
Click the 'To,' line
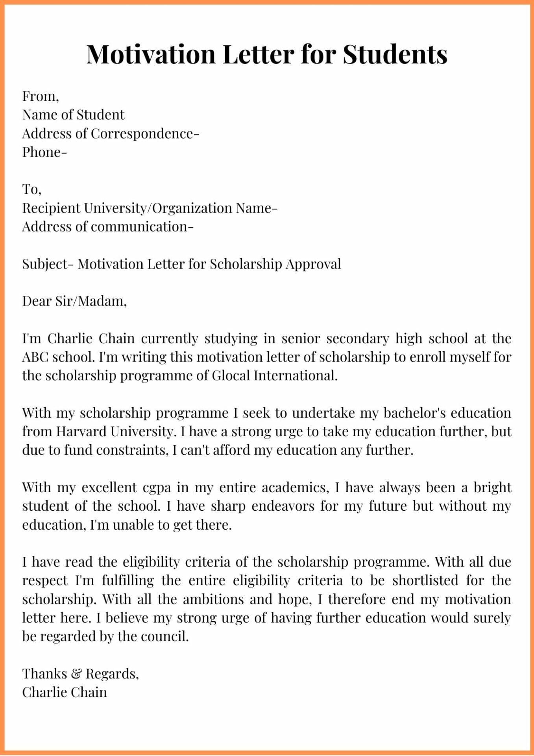click(x=32, y=189)
